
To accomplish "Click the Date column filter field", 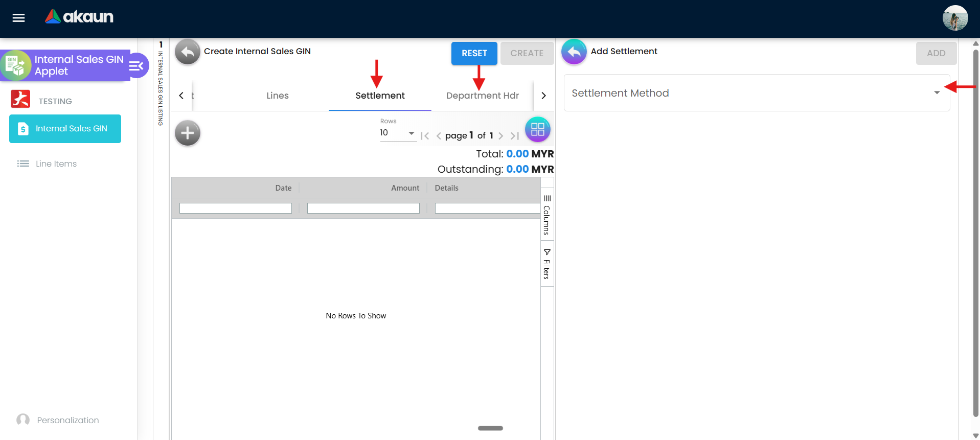I will [235, 209].
